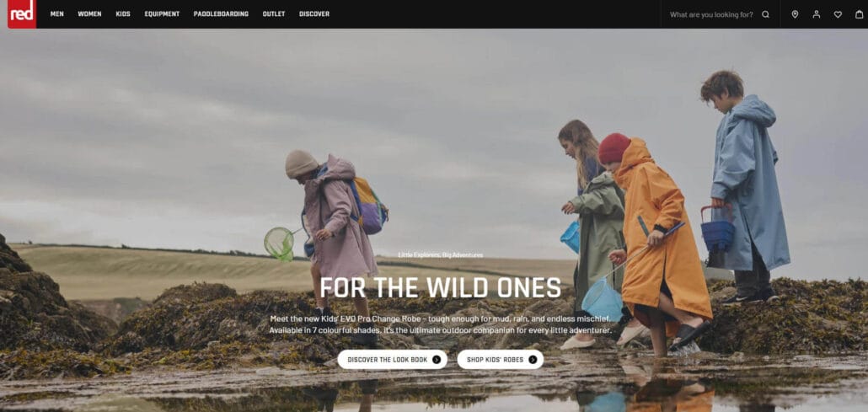The image size is (868, 412).
Task: Expand the Paddleboarding navigation menu
Action: (x=221, y=13)
